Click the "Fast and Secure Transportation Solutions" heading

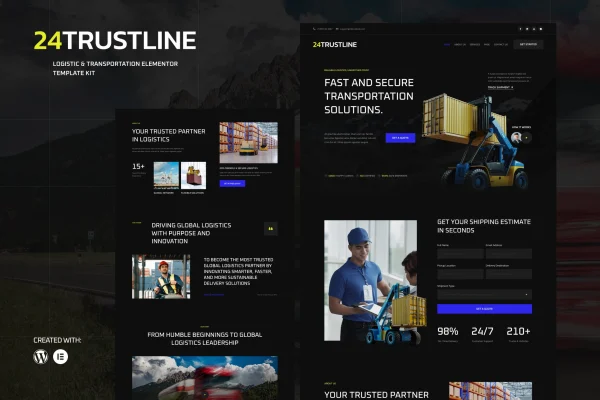pyautogui.click(x=369, y=96)
